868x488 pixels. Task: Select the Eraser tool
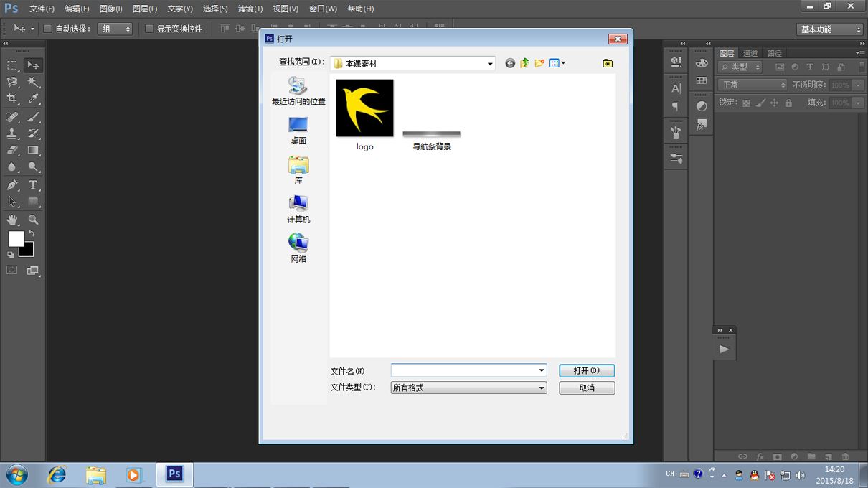[12, 151]
